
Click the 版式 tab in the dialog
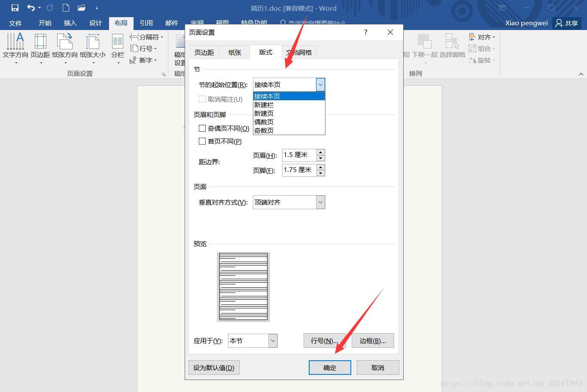265,52
